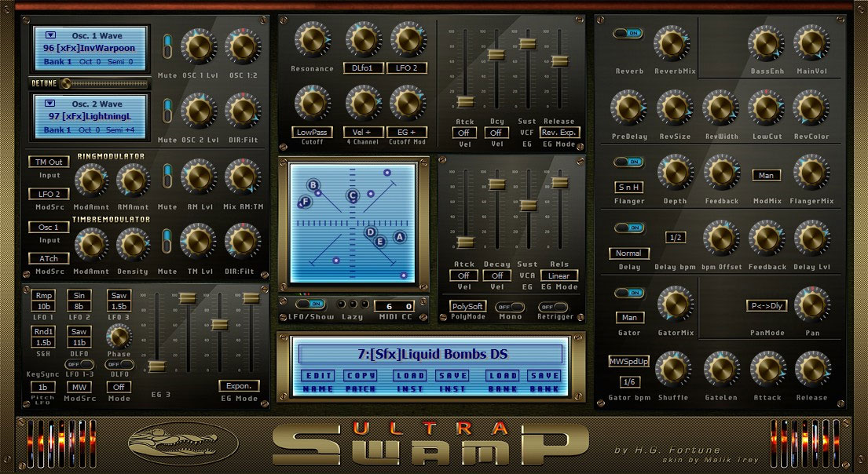Click the DETUNE slider handle
The height and width of the screenshot is (474, 868).
click(x=66, y=83)
